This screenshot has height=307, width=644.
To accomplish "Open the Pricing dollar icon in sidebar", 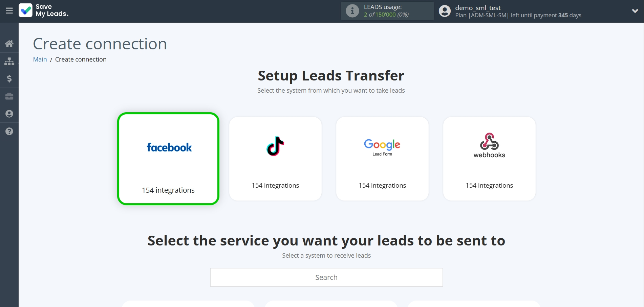I will coord(9,79).
